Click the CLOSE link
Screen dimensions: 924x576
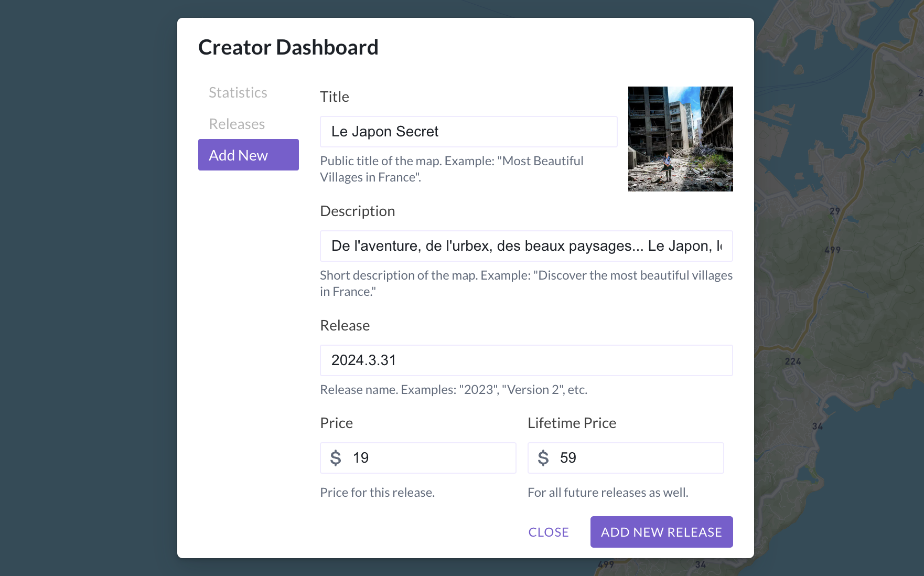(549, 532)
